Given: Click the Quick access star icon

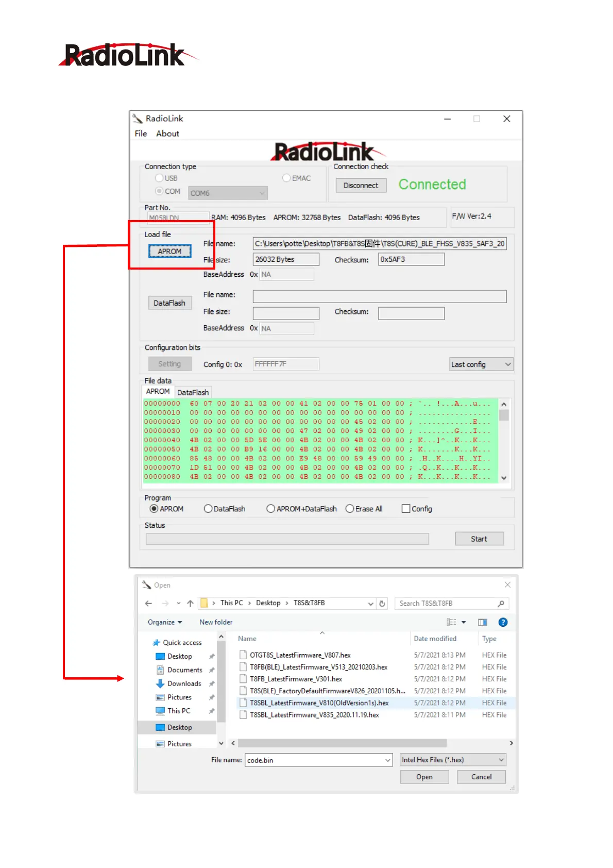Looking at the screenshot, I should tap(156, 643).
